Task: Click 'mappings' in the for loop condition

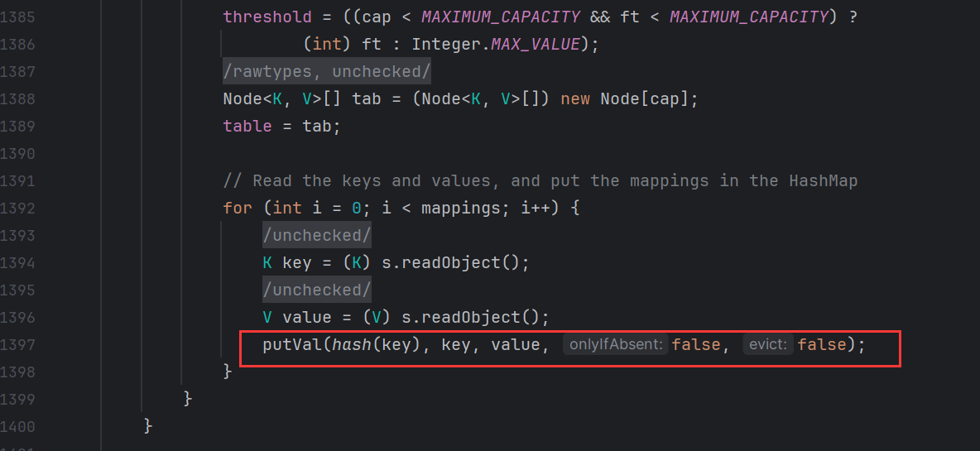Action: (x=461, y=208)
